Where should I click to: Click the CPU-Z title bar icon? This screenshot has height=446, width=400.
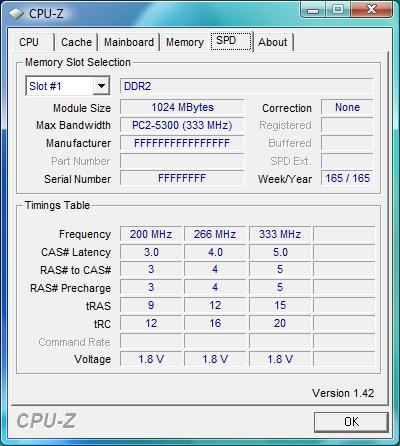pos(16,14)
